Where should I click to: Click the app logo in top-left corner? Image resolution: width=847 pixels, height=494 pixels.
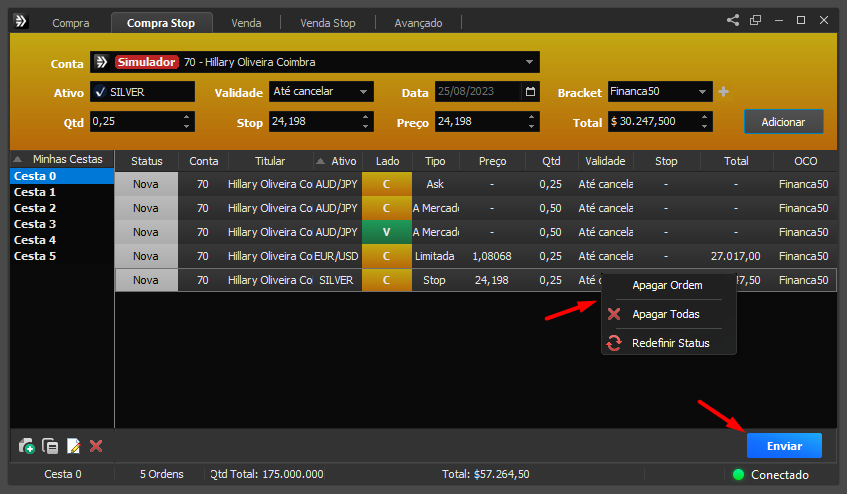[21, 21]
